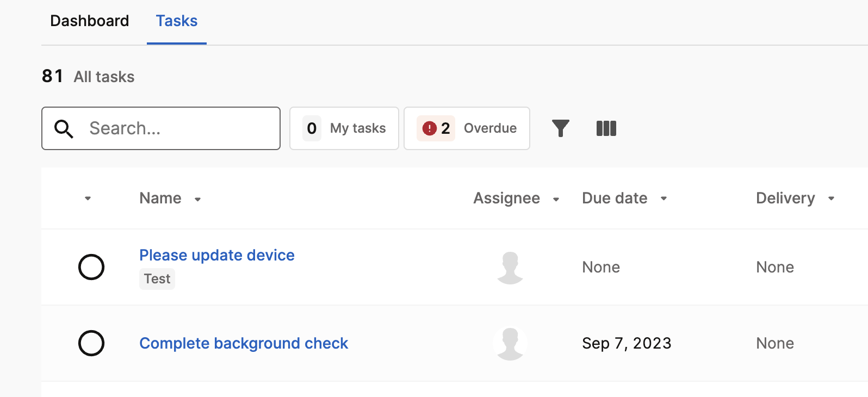Click the search magnifier icon

coord(64,129)
